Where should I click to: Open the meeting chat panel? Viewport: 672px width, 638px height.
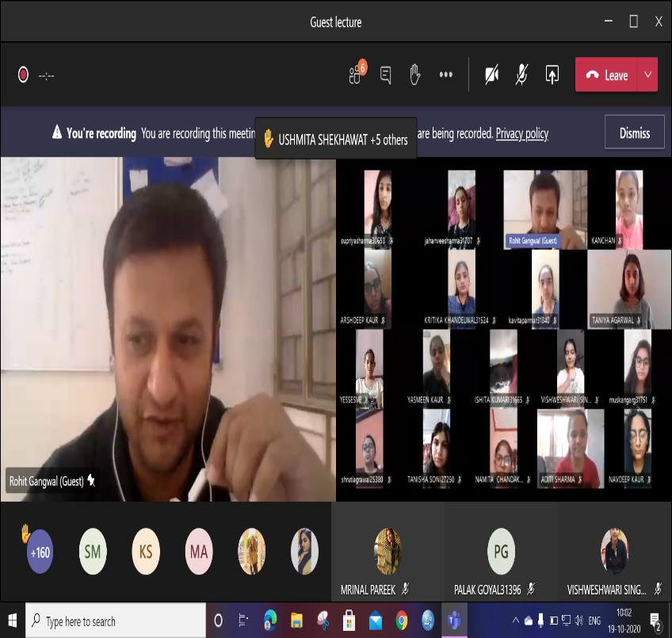click(x=386, y=75)
